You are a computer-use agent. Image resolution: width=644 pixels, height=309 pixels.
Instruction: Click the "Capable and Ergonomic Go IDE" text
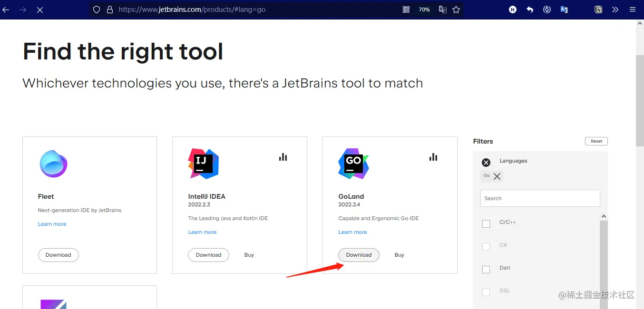[379, 218]
